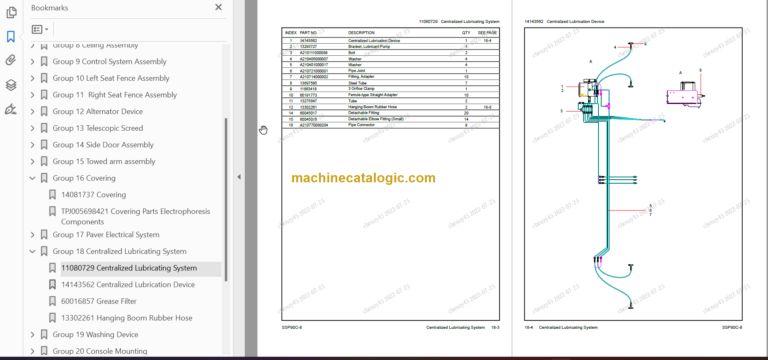Open 60016857 Grease Filter bookmark
This screenshot has width=768, height=360.
[98, 301]
